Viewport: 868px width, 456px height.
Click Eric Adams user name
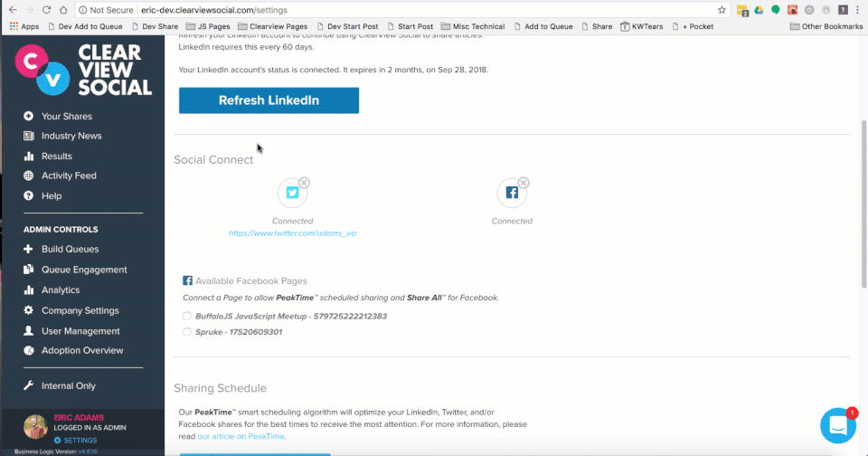[79, 418]
